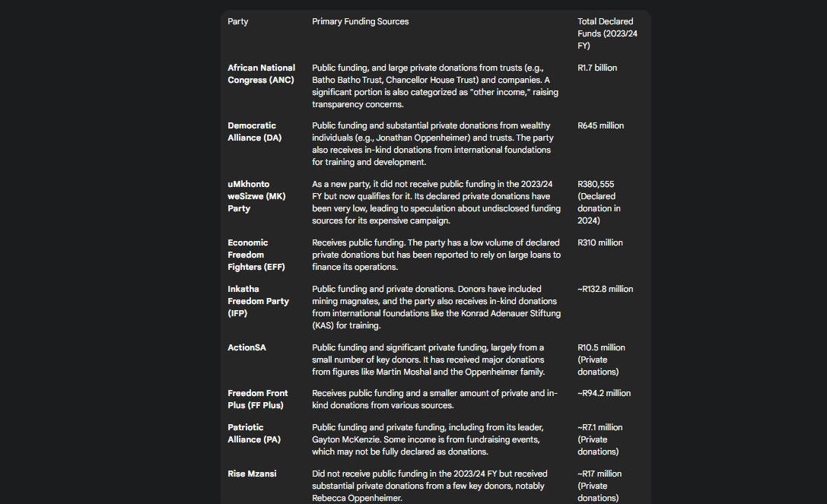Click the ~R132.8 million funds value
This screenshot has height=504, width=827.
point(605,290)
